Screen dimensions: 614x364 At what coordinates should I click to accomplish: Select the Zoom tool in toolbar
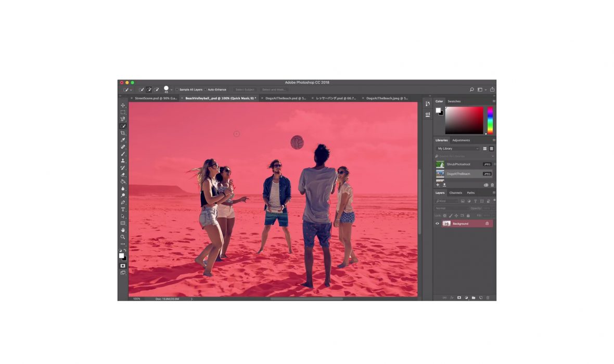(123, 237)
